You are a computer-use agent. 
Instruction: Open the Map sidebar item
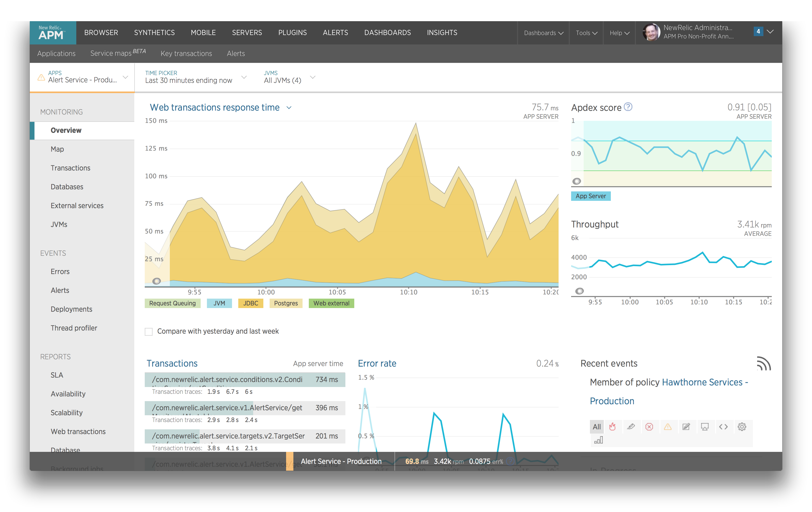[57, 149]
